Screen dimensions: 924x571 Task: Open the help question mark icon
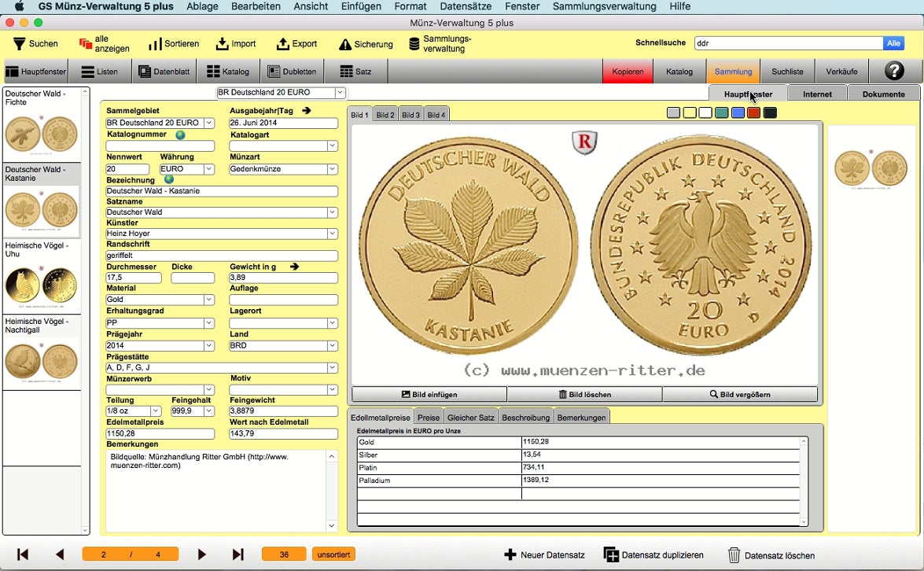894,72
